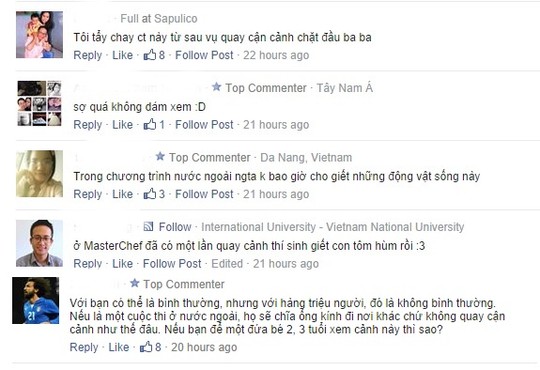Follow Post on the Da Nang comment
Image resolution: width=540 pixels, height=370 pixels.
click(204, 194)
